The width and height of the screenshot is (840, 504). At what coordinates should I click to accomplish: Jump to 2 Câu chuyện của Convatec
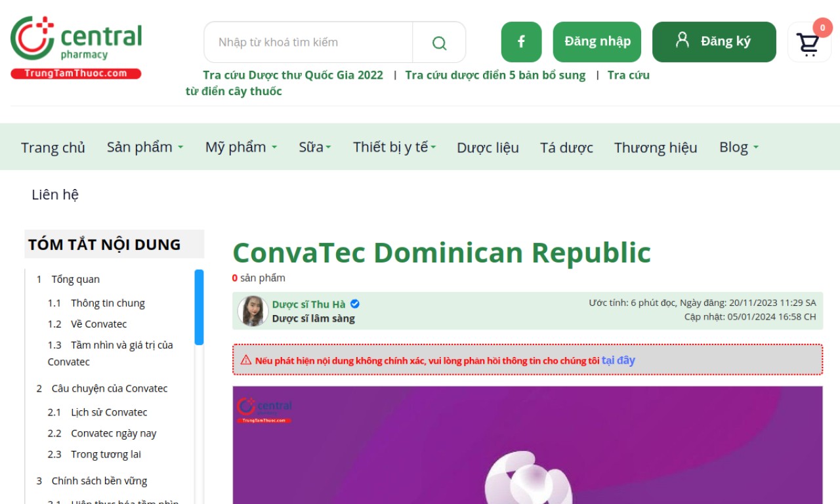(x=102, y=388)
